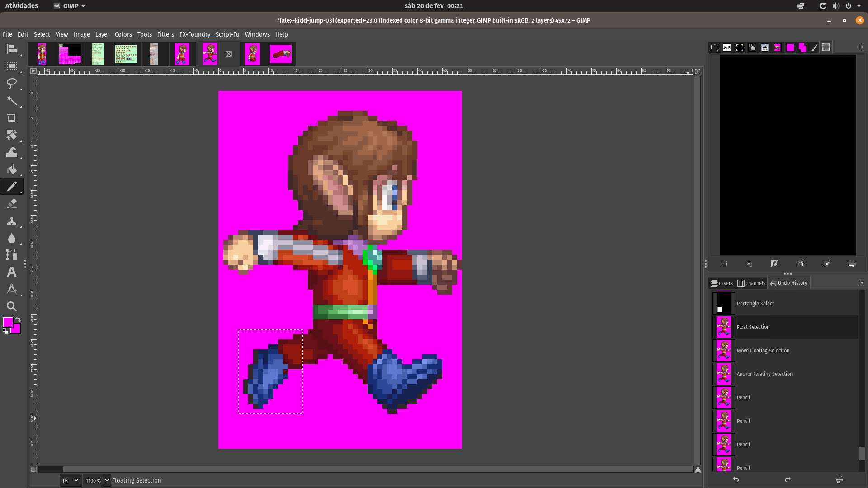Undo last step in Undo History
This screenshot has height=488, width=868.
[736, 479]
